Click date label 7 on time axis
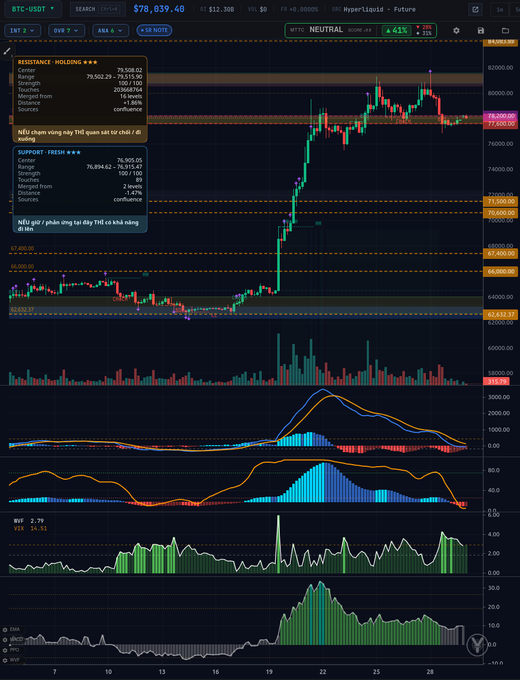Viewport: 520px width, 680px height. 55,671
